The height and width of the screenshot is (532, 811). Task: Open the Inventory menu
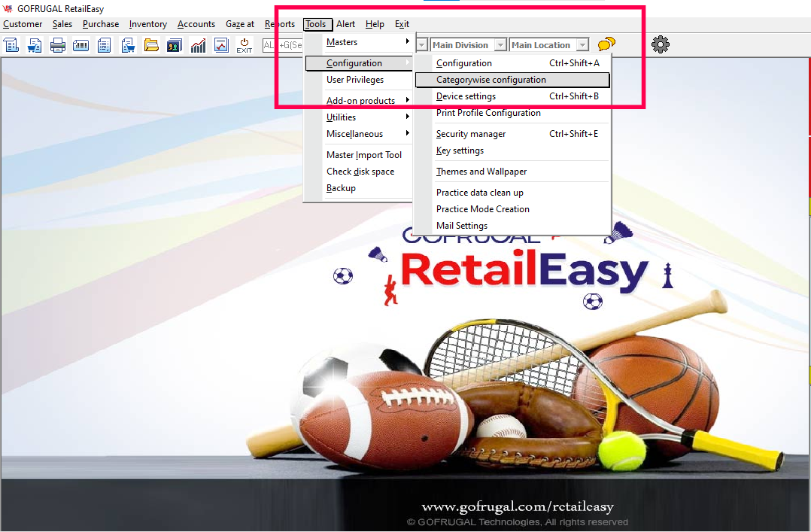[x=148, y=24]
